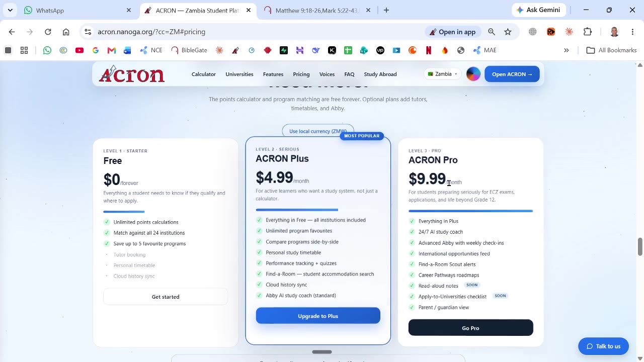The image size is (644, 362).
Task: Open the zoom magnifier in address bar
Action: [x=492, y=32]
